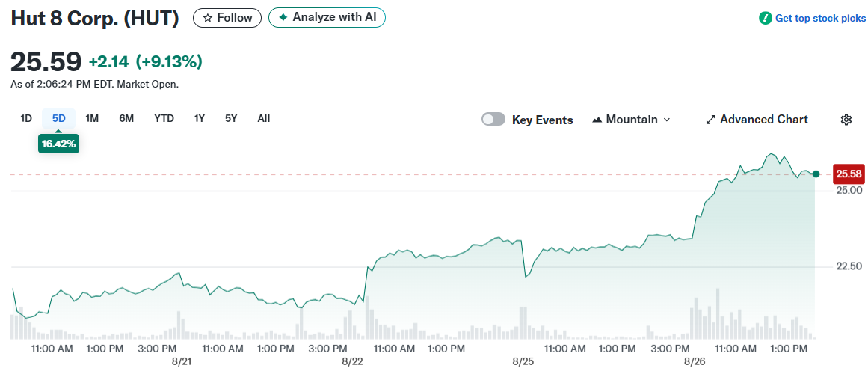Open chart settings gear icon
Image resolution: width=868 pixels, height=371 pixels.
tap(846, 120)
